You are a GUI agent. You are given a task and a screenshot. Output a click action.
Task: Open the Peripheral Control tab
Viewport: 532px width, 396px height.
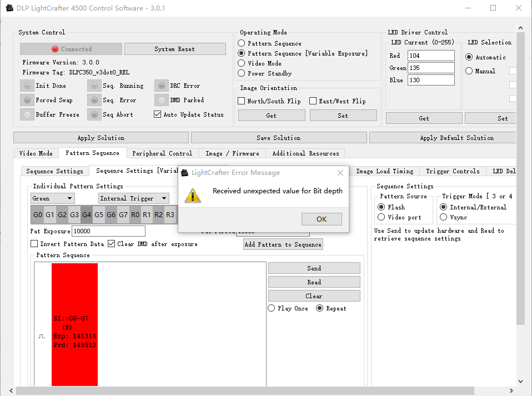coord(162,153)
